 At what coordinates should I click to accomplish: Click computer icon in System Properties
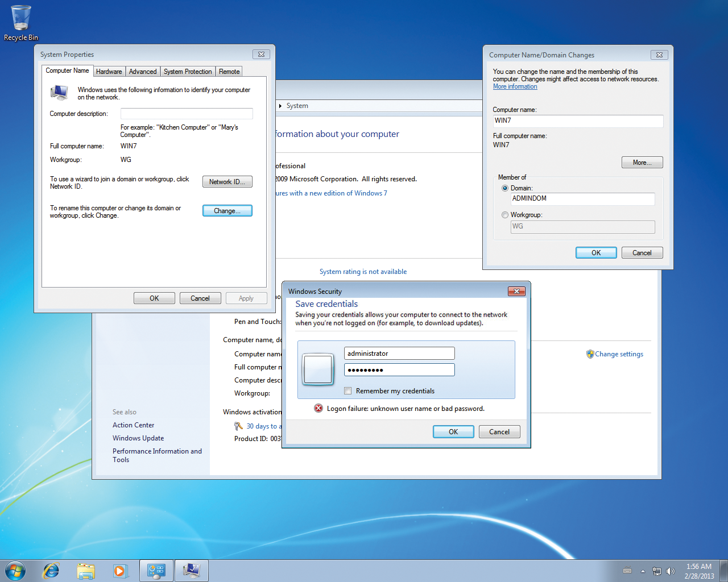pyautogui.click(x=59, y=93)
